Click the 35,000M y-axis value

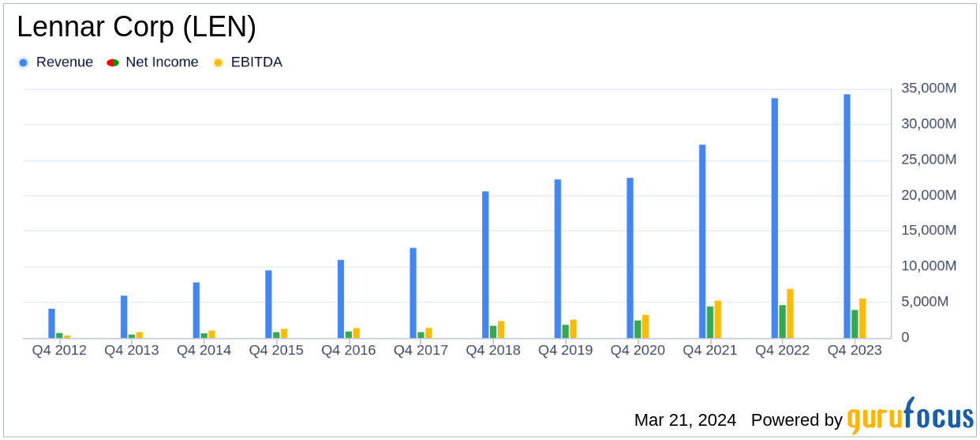929,88
